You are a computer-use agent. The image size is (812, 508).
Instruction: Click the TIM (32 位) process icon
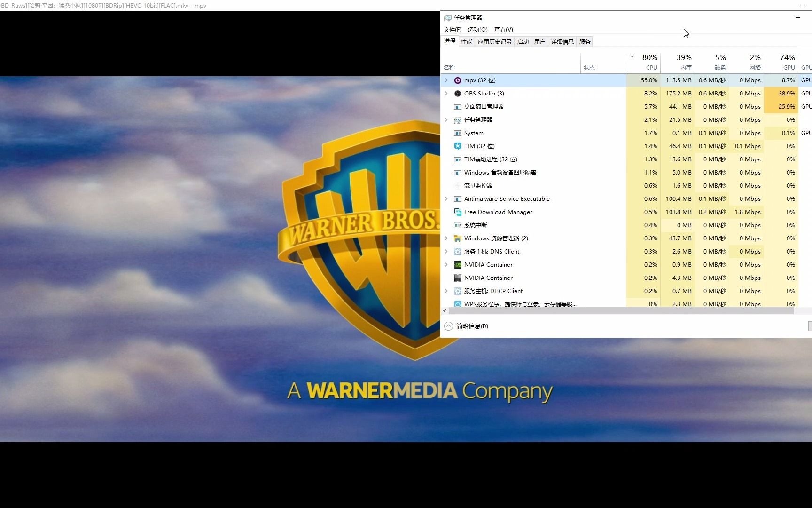[457, 146]
